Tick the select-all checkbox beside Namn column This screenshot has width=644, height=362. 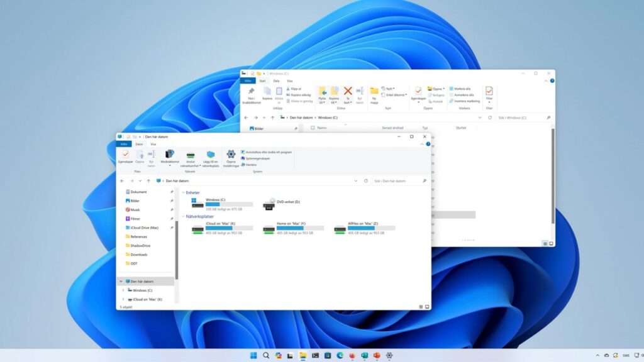pyautogui.click(x=313, y=128)
